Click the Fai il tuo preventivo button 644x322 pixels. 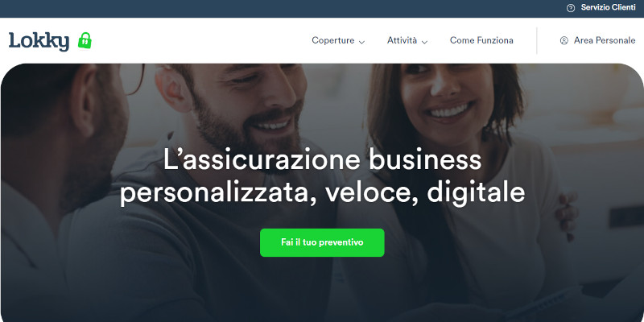(322, 242)
